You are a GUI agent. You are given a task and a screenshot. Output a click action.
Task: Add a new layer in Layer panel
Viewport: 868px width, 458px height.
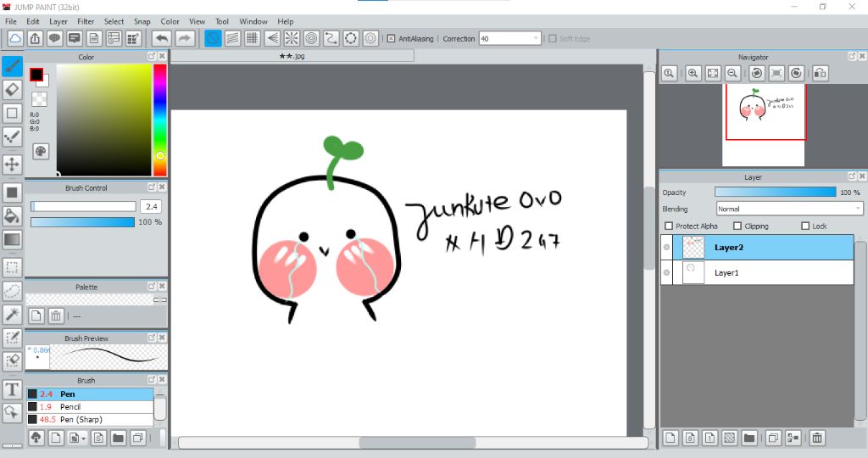(670, 438)
